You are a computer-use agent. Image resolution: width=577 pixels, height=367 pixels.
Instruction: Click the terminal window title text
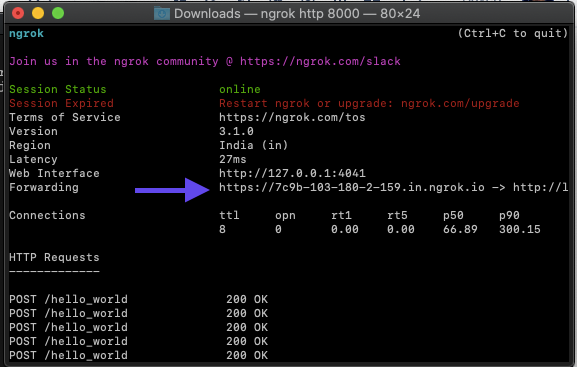[x=297, y=14]
